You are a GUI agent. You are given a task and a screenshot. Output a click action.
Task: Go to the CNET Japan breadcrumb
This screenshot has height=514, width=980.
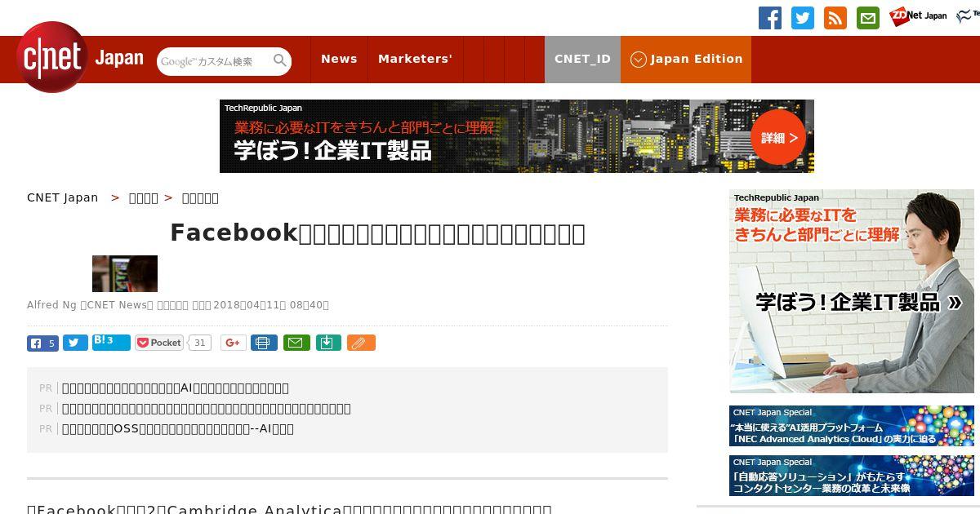[x=62, y=197]
